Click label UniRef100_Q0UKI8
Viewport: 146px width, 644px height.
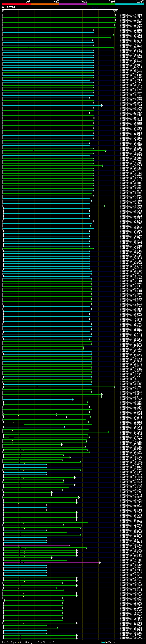pos(131,60)
